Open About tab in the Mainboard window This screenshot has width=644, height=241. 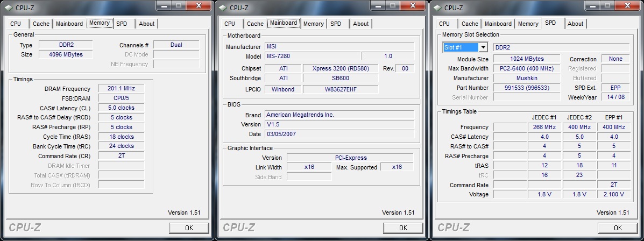pos(360,24)
